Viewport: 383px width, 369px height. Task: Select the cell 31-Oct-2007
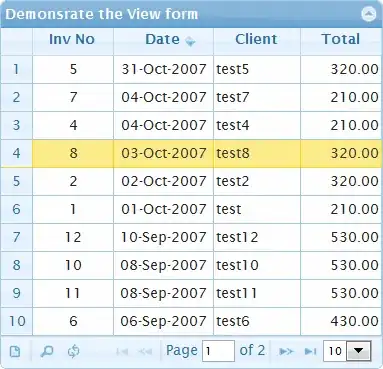pos(163,69)
